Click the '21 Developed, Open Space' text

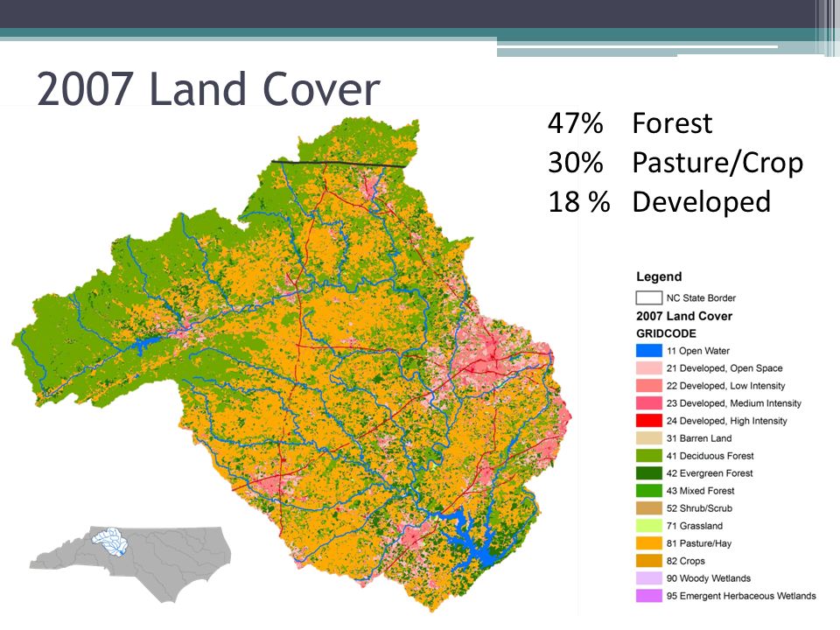click(x=724, y=368)
